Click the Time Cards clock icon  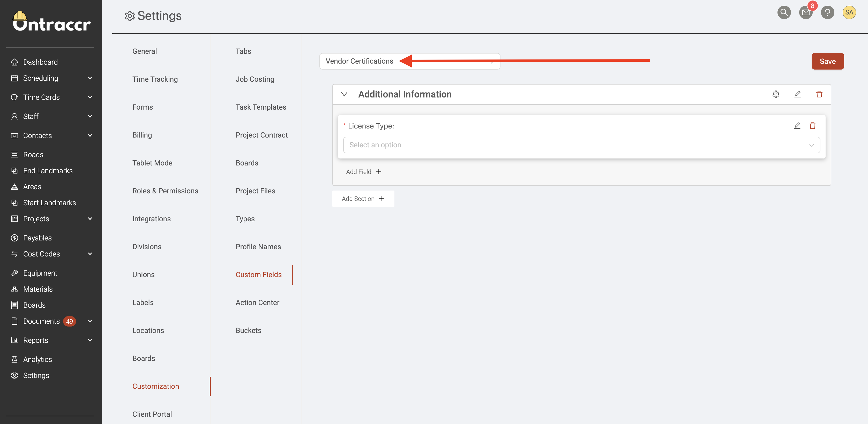click(14, 97)
